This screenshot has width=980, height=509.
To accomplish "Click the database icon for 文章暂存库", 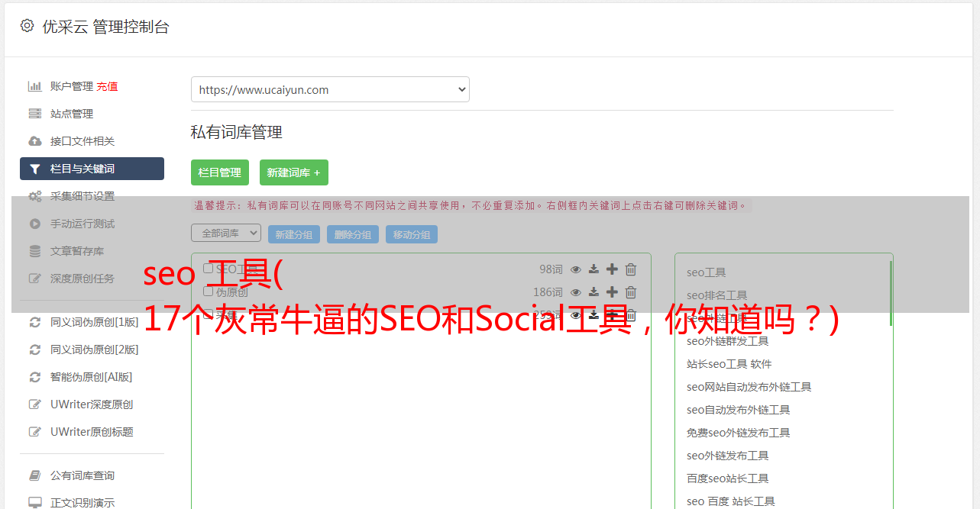I will [x=34, y=251].
